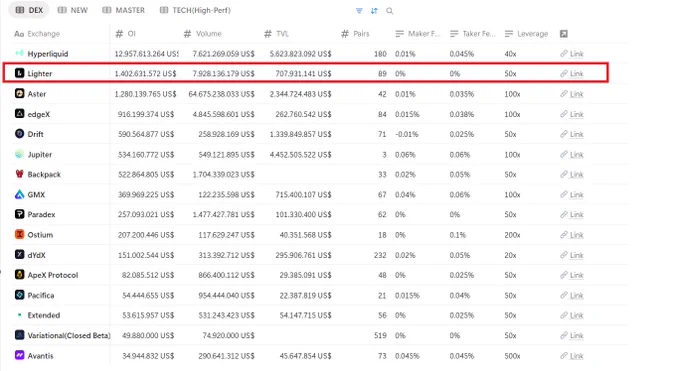The height and width of the screenshot is (371, 680).
Task: Click the Aster exchange logo
Action: point(20,93)
